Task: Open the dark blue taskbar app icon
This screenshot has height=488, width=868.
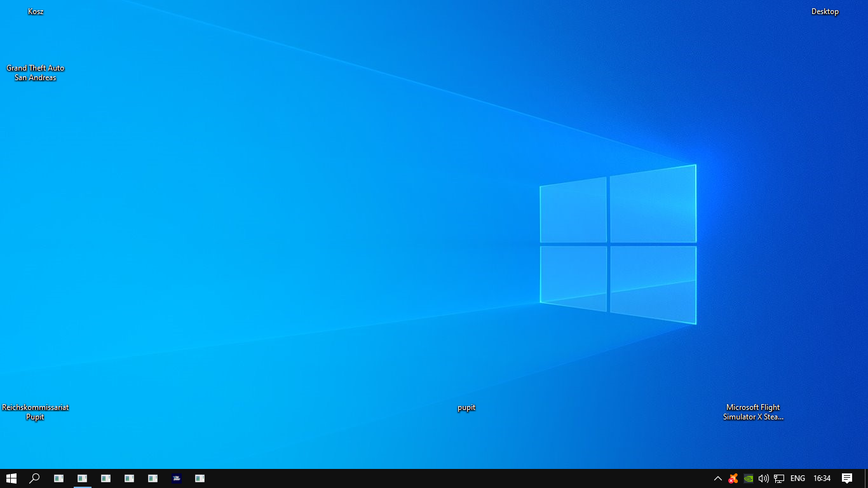Action: coord(177,478)
